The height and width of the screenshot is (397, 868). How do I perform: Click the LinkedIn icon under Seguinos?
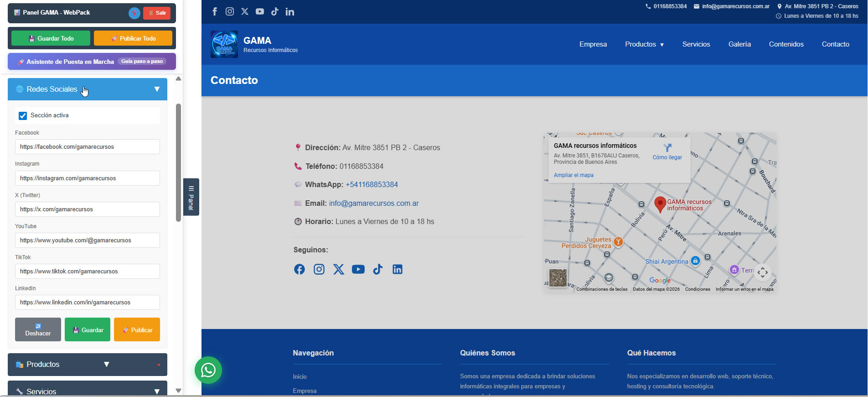[x=398, y=269]
